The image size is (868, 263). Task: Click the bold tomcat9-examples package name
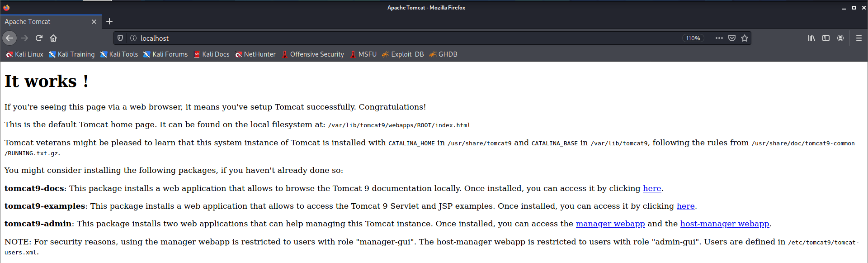coord(45,206)
